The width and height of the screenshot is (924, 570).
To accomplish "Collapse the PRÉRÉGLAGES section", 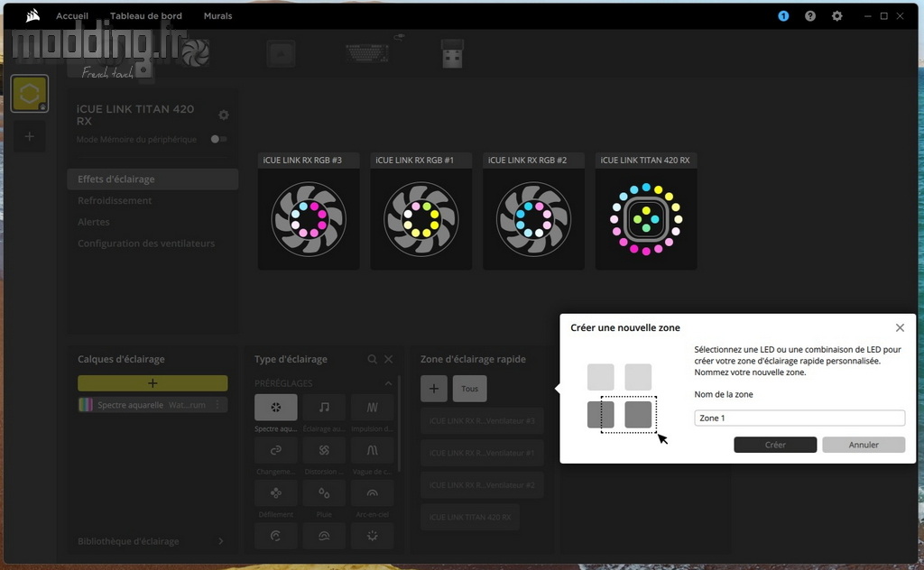I will pyautogui.click(x=388, y=383).
